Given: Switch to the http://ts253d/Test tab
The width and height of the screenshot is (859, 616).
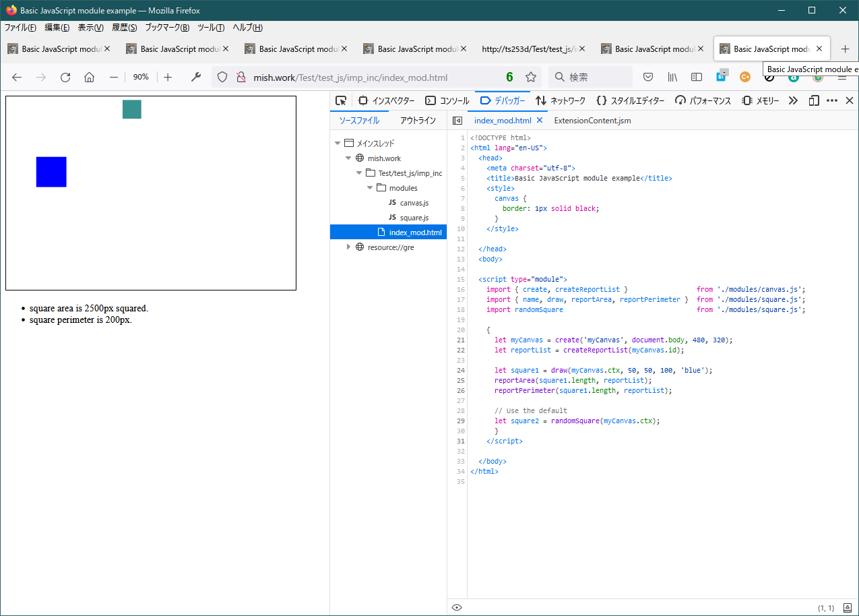Looking at the screenshot, I should click(x=529, y=49).
